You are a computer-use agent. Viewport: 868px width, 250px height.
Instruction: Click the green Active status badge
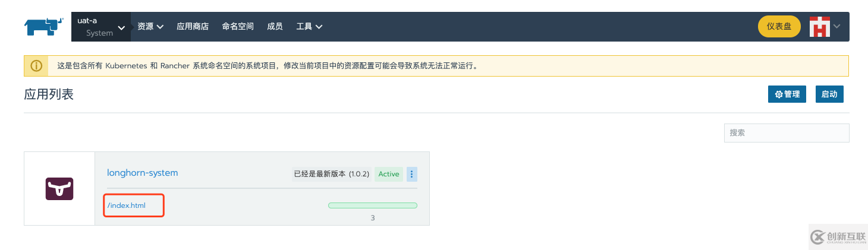[389, 174]
